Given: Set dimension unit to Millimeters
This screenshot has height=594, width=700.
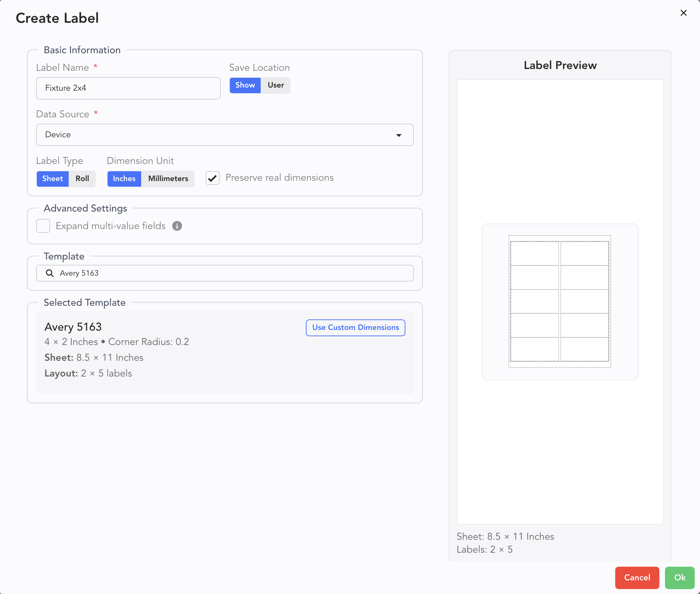Looking at the screenshot, I should [168, 179].
